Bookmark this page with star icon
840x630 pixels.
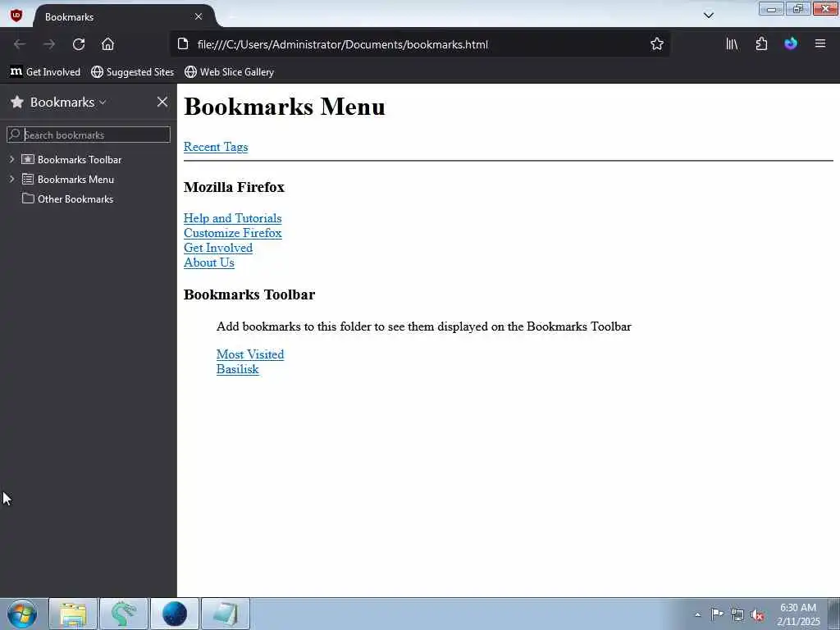pos(657,44)
